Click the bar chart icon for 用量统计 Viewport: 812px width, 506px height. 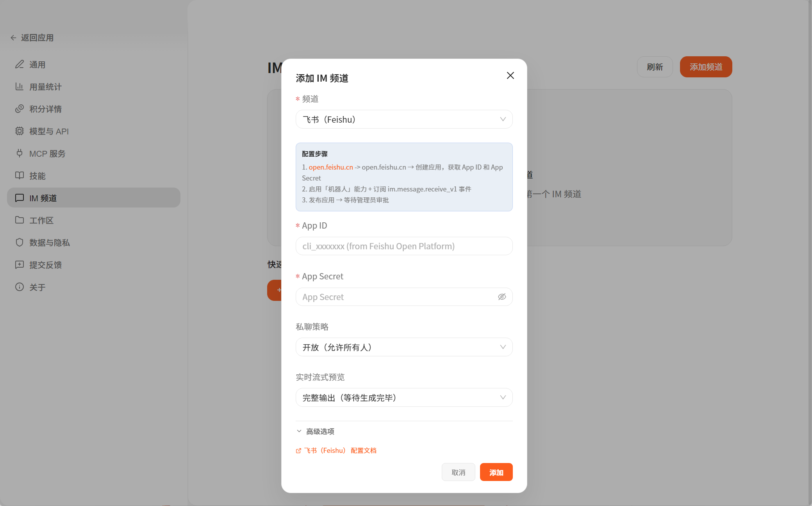tap(20, 87)
